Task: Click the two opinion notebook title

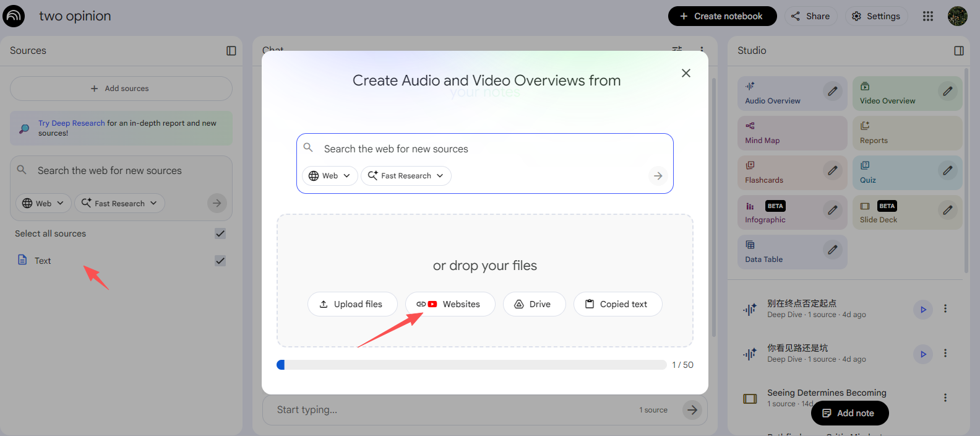Action: (75, 16)
